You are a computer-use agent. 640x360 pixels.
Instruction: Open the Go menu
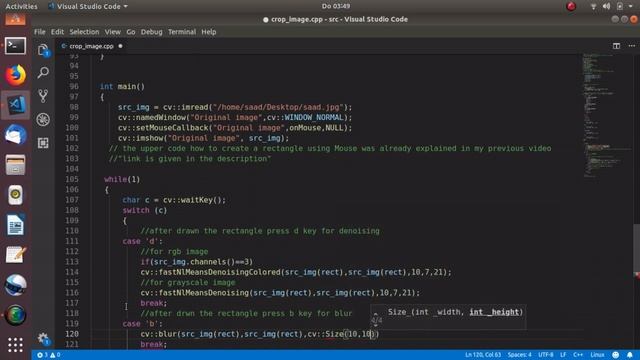pos(131,32)
